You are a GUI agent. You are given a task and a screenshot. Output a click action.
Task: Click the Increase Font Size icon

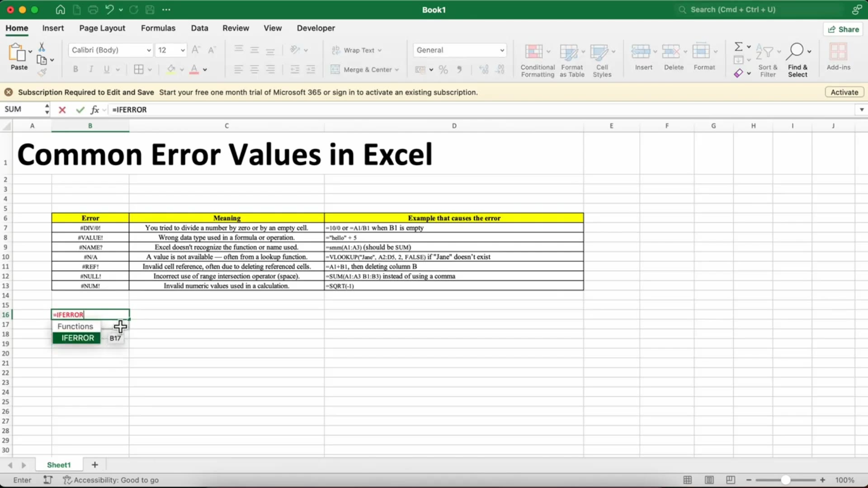196,50
